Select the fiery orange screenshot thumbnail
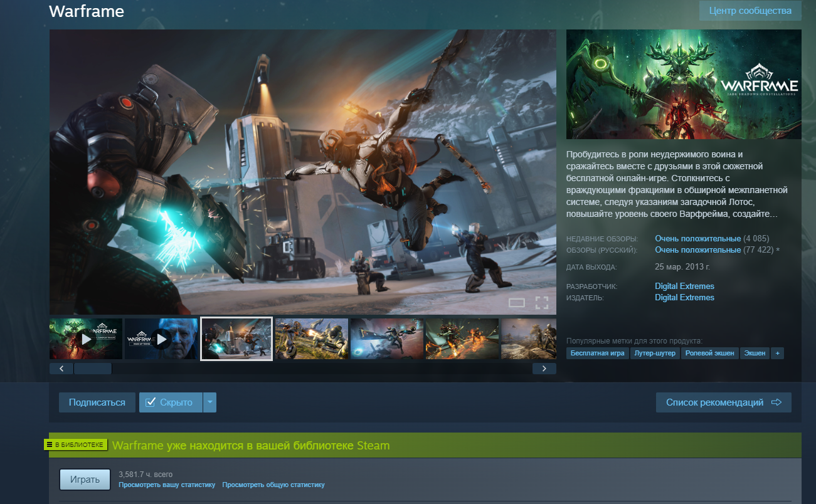The image size is (816, 504). point(462,339)
